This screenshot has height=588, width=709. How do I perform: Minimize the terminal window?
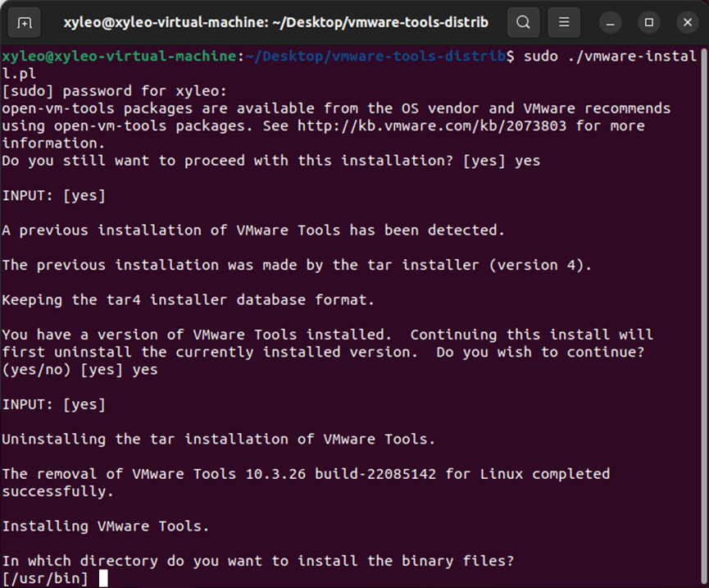(x=610, y=22)
